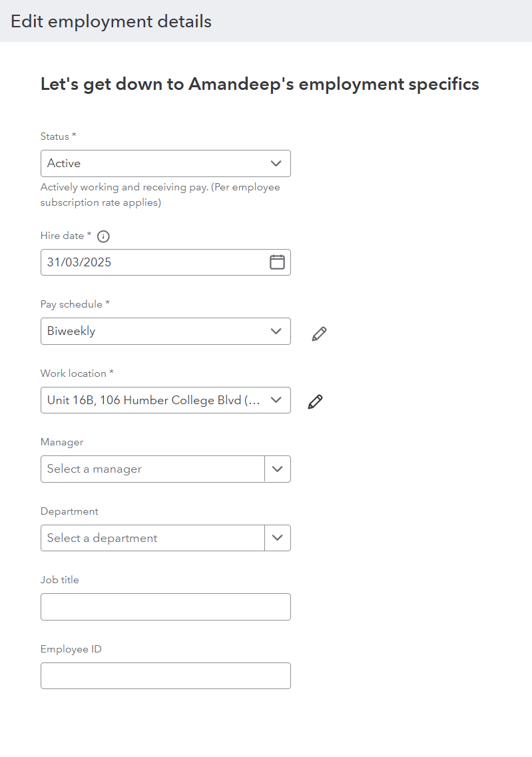Image resolution: width=532 pixels, height=757 pixels.
Task: Open the calendar date picker icon
Action: (277, 262)
